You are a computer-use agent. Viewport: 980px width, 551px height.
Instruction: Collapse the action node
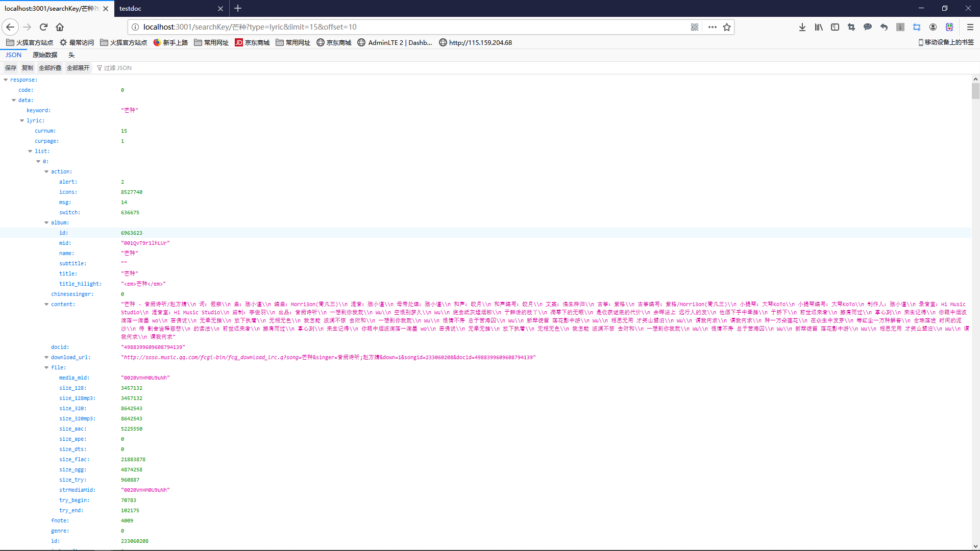[46, 171]
